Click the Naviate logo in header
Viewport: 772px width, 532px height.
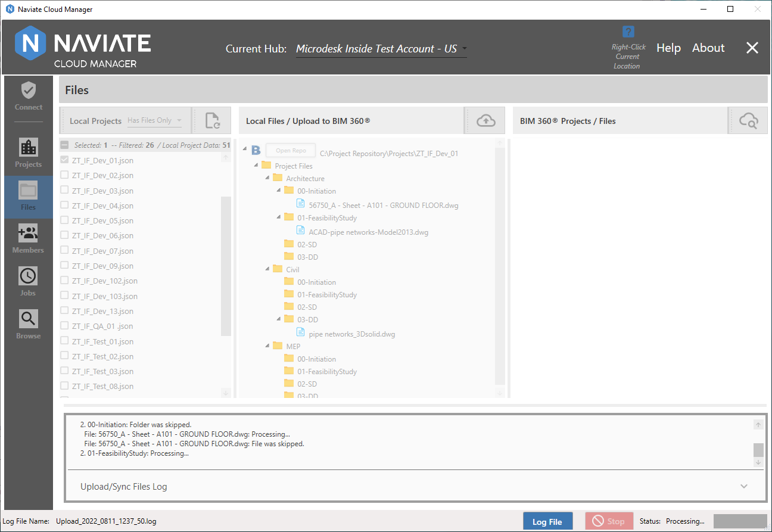(82, 48)
